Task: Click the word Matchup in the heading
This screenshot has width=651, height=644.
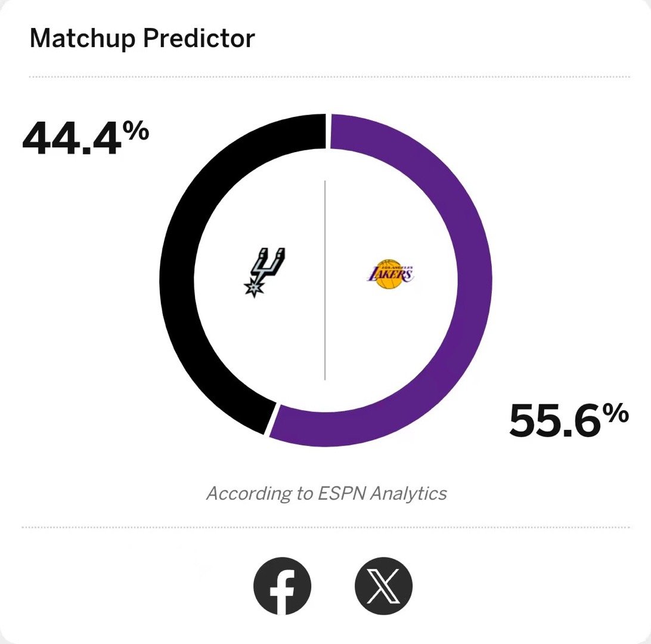Action: coord(83,38)
